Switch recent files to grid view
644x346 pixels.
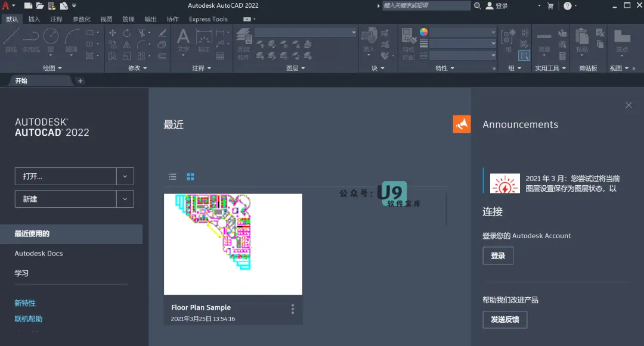pyautogui.click(x=191, y=177)
